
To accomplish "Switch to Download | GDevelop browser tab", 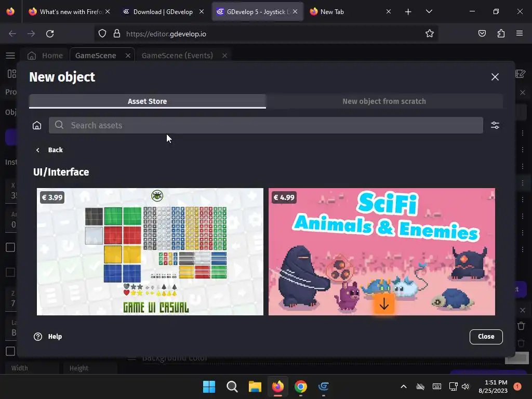I will pyautogui.click(x=163, y=12).
